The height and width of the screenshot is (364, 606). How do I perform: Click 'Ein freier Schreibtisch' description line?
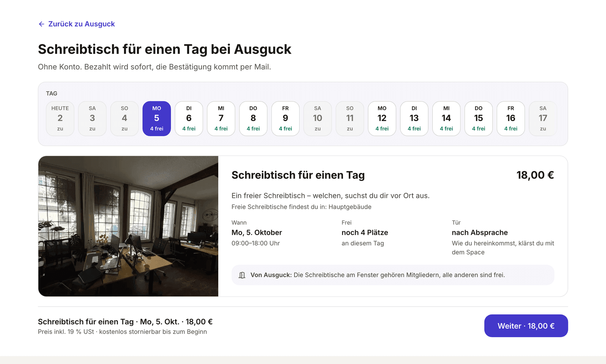pos(331,196)
